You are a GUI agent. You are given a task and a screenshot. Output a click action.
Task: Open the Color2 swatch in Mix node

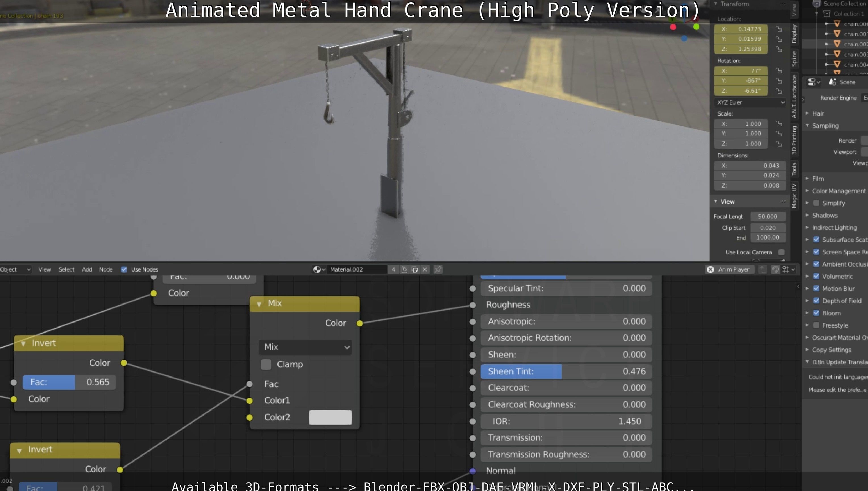tap(330, 417)
